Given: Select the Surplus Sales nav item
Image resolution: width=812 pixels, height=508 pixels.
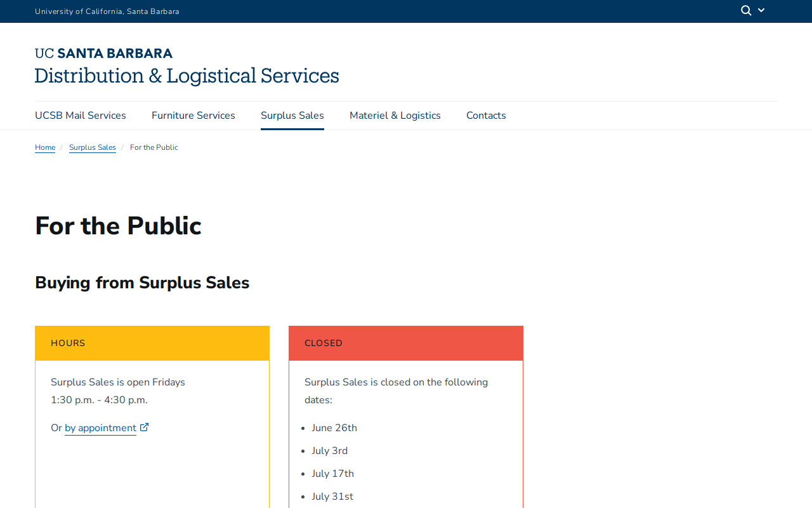Looking at the screenshot, I should [x=292, y=116].
